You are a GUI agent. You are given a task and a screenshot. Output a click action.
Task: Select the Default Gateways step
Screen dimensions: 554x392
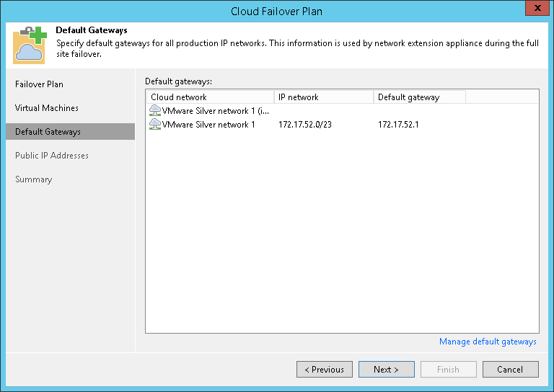coord(70,132)
